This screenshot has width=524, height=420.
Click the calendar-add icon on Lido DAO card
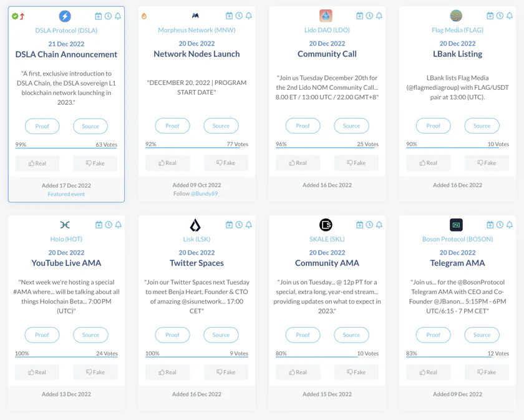[x=359, y=16]
